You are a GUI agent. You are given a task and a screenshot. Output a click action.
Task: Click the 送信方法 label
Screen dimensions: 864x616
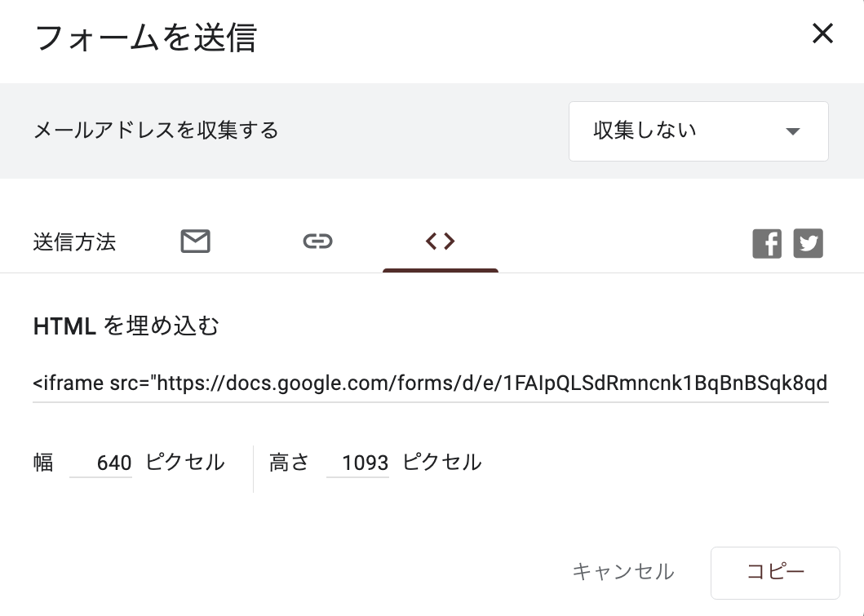coord(74,242)
